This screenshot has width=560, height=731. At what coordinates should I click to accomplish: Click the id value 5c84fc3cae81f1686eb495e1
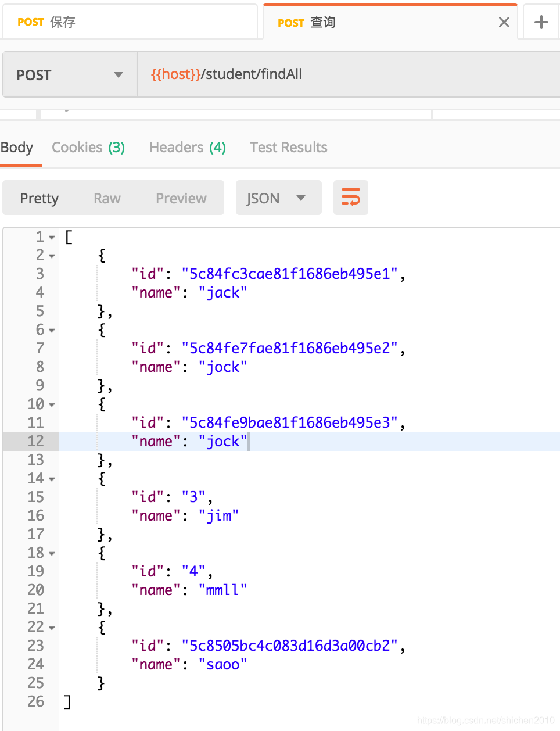[290, 274]
